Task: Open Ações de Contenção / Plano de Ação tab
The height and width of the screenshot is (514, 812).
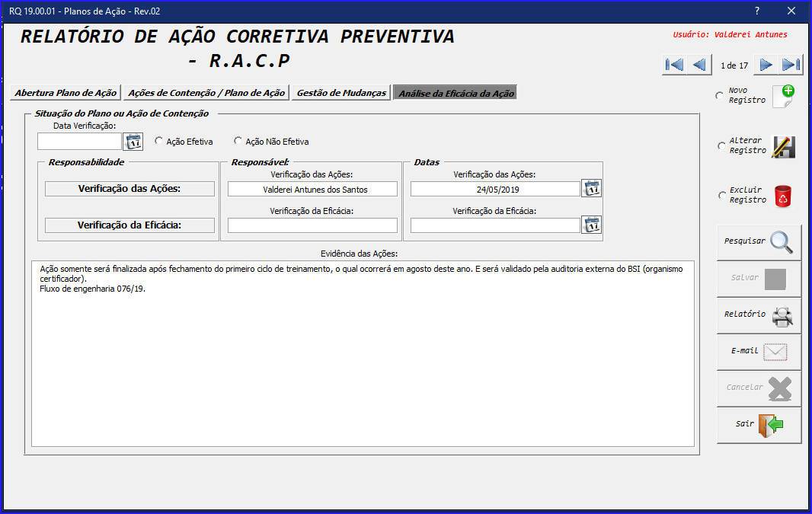Action: [206, 93]
